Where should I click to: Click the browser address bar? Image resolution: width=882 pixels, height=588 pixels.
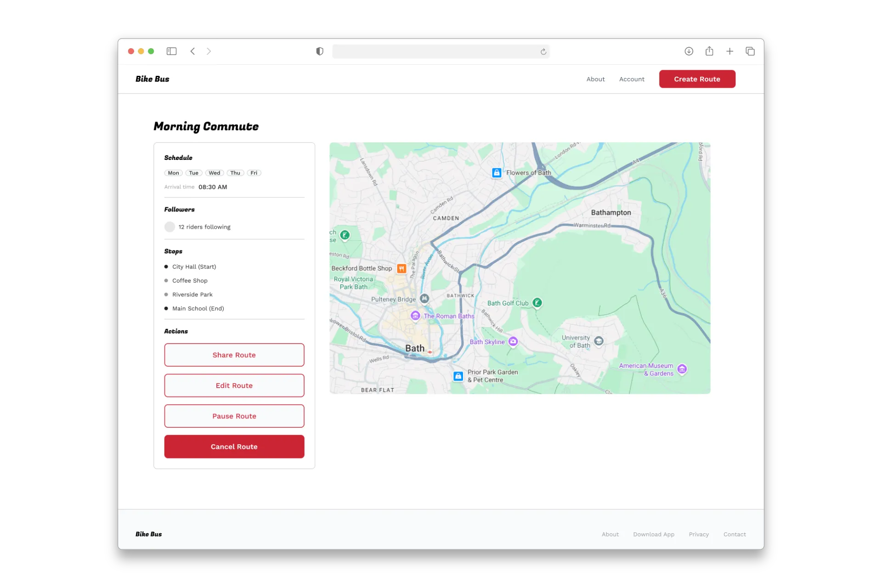(x=441, y=51)
